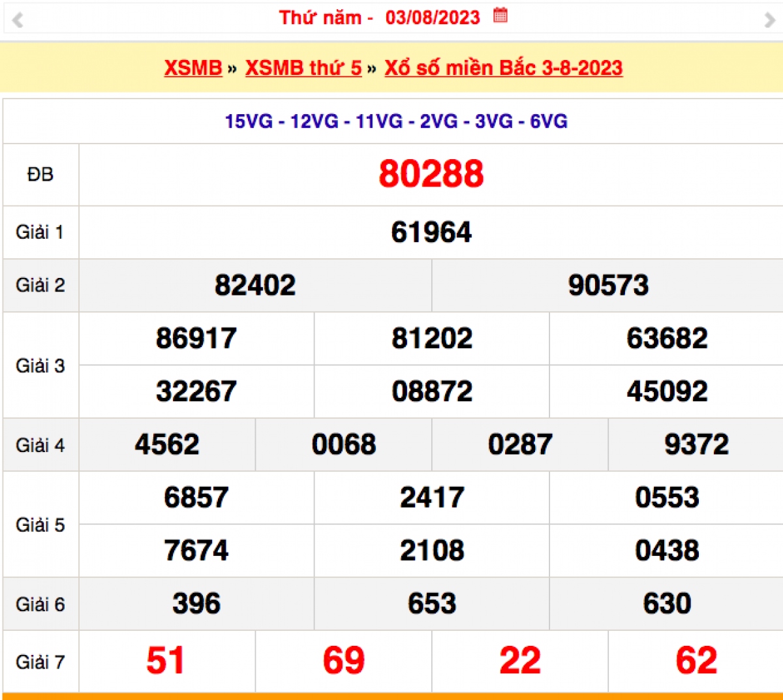Select Giải 5 number 7674
783x700 pixels.
pos(196,551)
